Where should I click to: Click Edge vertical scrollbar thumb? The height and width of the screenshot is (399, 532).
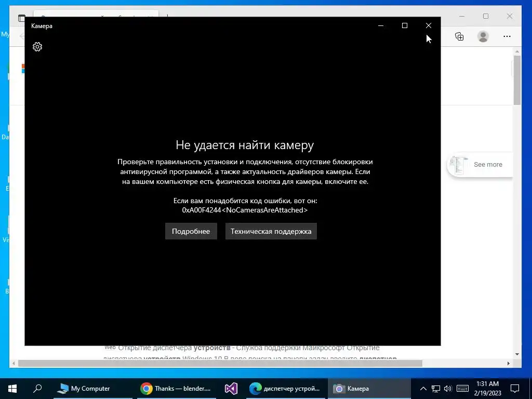click(517, 80)
